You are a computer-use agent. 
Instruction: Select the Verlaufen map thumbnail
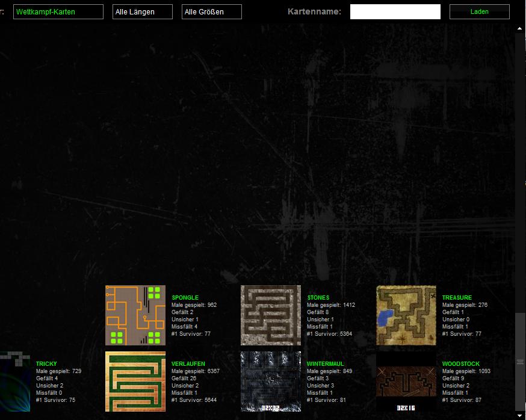coord(135,381)
